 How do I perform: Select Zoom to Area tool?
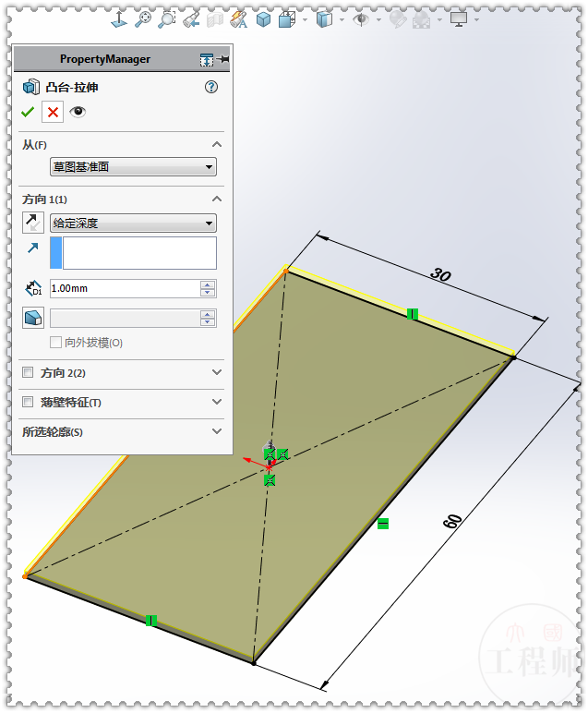167,19
